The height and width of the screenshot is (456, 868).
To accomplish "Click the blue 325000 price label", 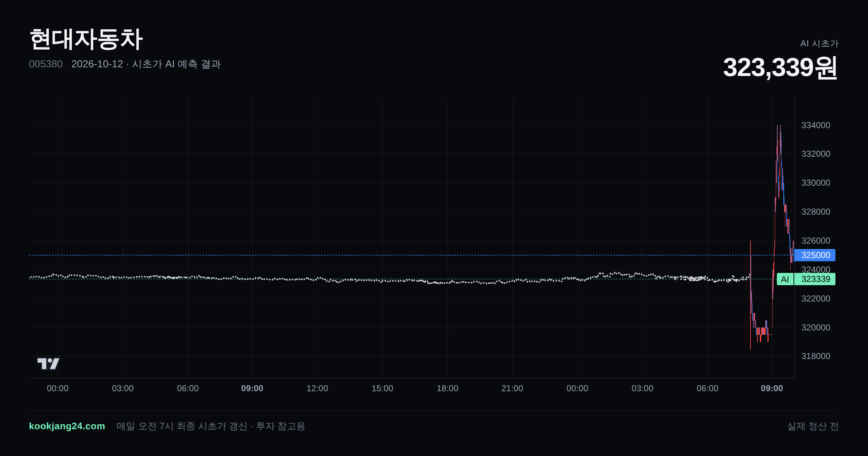I will [815, 255].
